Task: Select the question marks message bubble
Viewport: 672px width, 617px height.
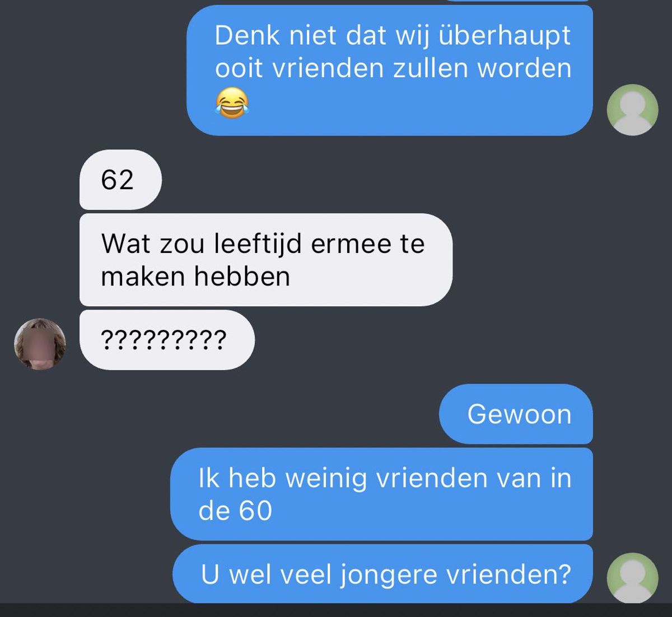Action: tap(167, 340)
